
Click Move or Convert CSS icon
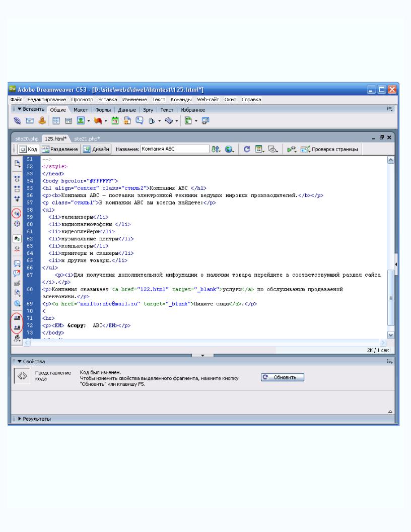17,303
